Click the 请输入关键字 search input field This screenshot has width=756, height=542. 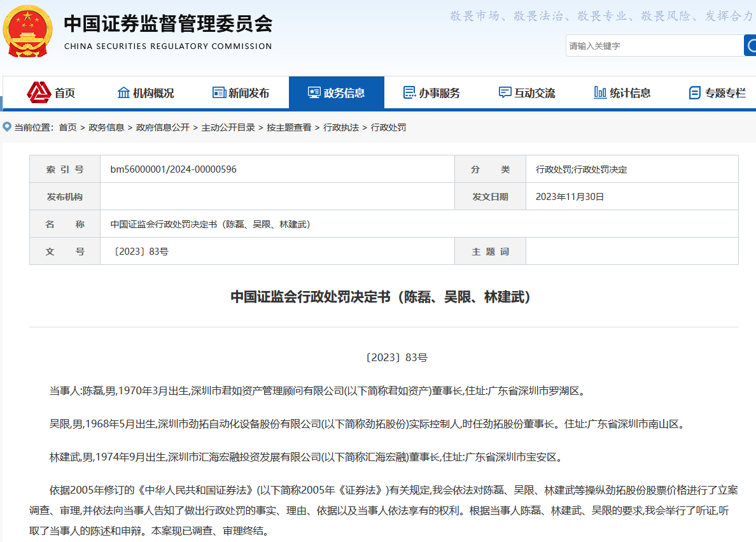(655, 46)
